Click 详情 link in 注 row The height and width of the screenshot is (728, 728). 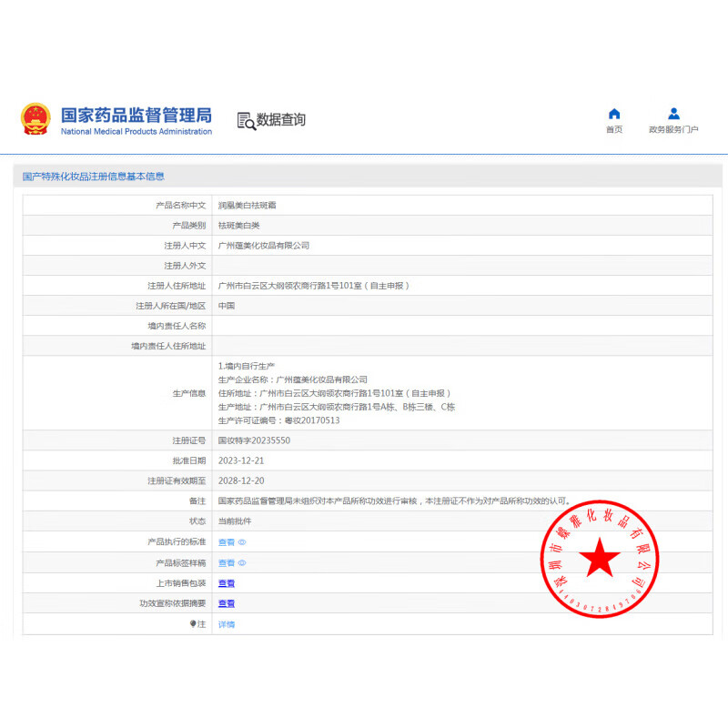click(x=227, y=624)
